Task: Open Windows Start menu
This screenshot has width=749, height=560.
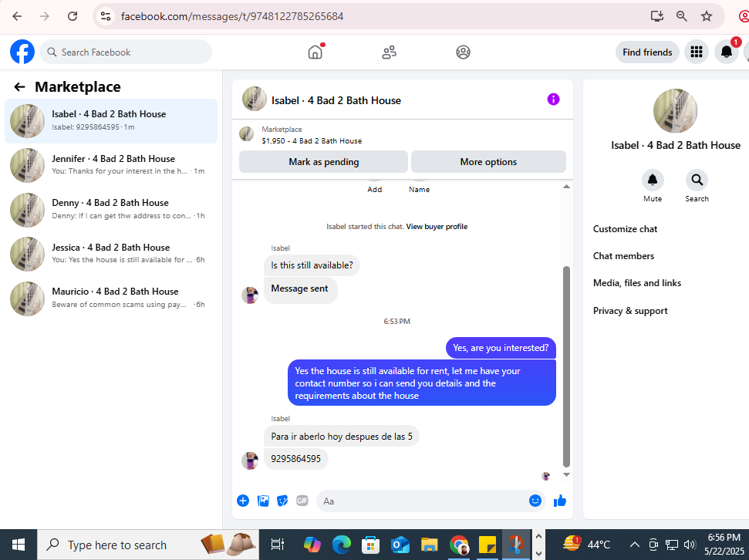Action: 19,545
